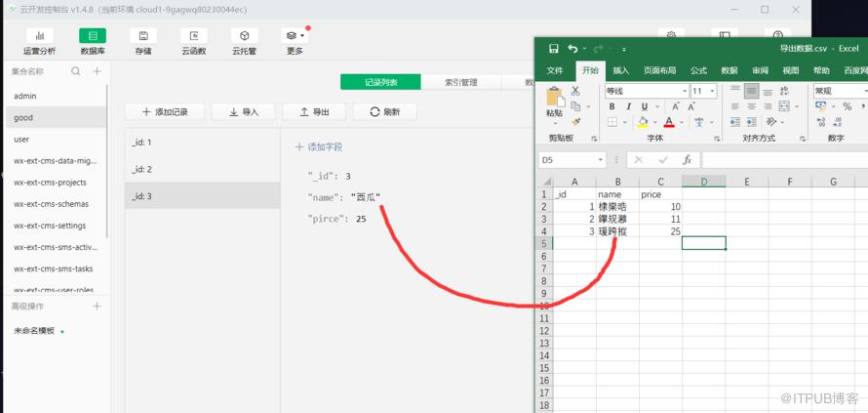Undo last action in Excel
The height and width of the screenshot is (413, 868).
coord(572,49)
